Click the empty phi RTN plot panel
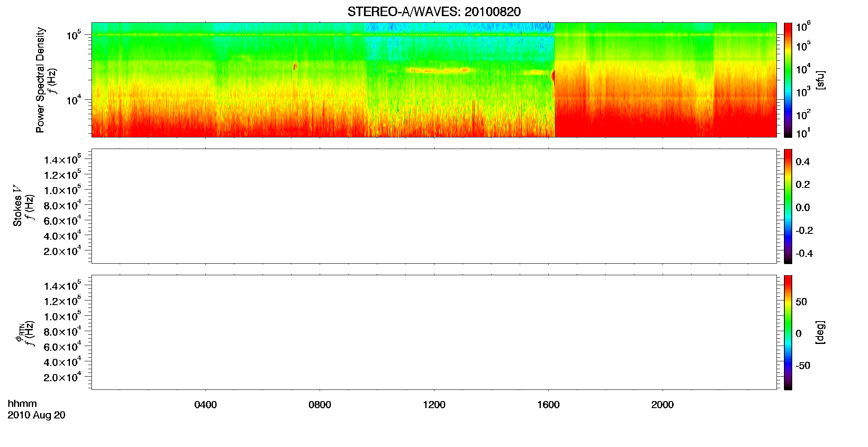 [434, 332]
